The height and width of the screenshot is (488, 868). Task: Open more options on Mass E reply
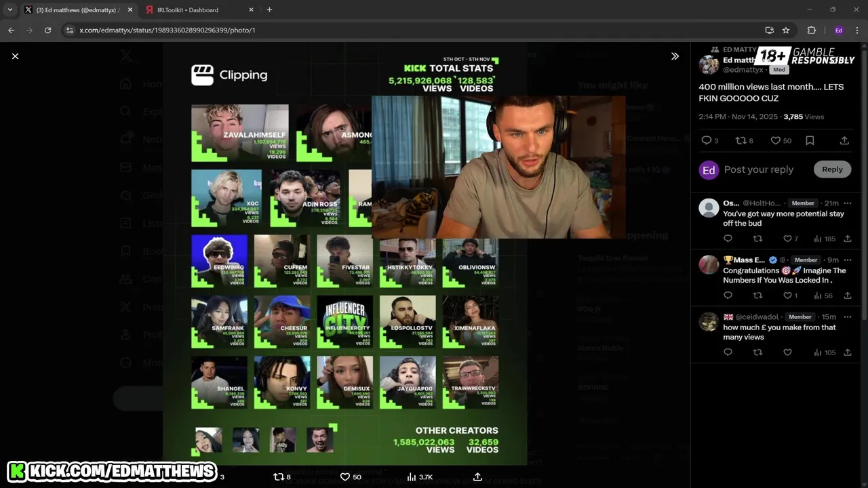coord(847,260)
